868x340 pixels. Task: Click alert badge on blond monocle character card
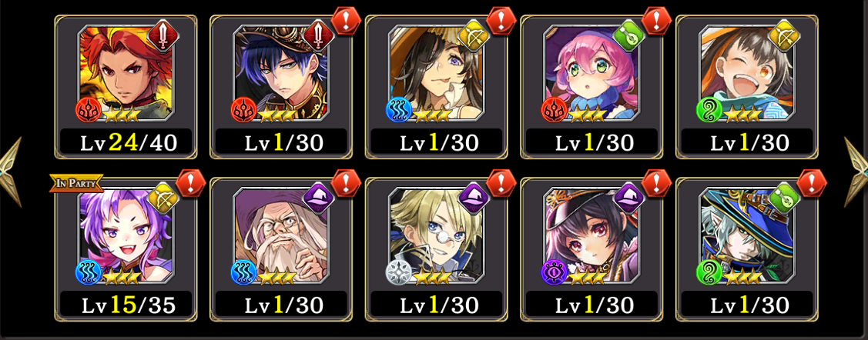point(501,184)
